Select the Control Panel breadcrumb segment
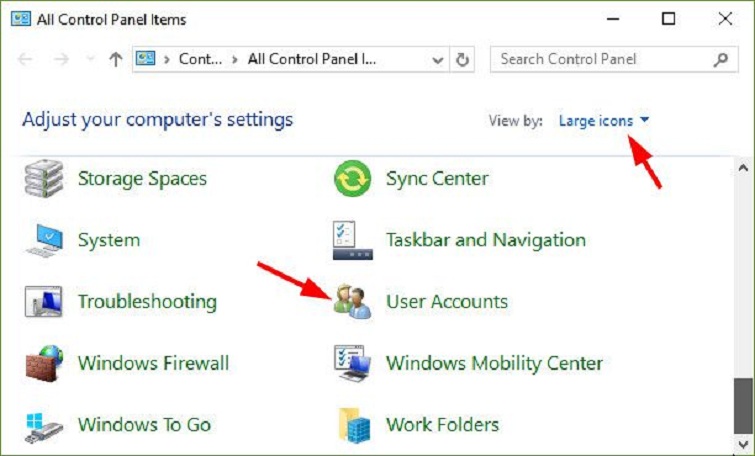 pos(200,59)
